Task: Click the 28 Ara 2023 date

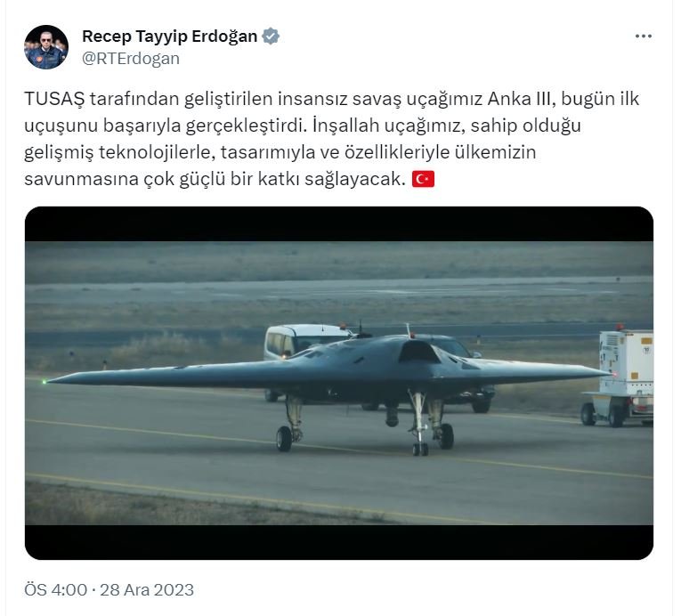Action: coord(147,589)
